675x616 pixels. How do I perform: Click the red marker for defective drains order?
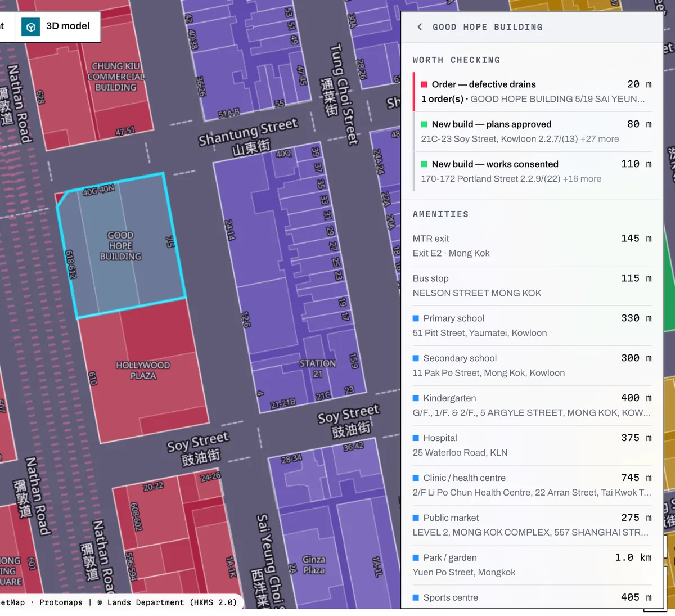pos(424,84)
